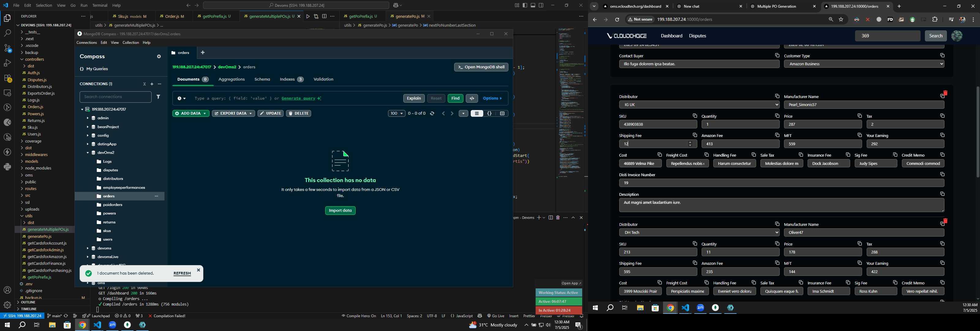
Task: Toggle VS Code secondary side bar
Action: pos(541,5)
